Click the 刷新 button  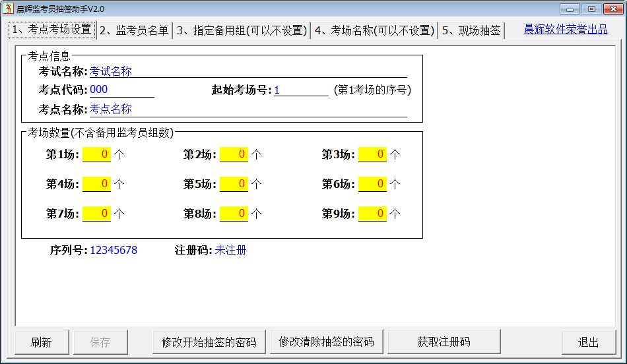tap(42, 342)
